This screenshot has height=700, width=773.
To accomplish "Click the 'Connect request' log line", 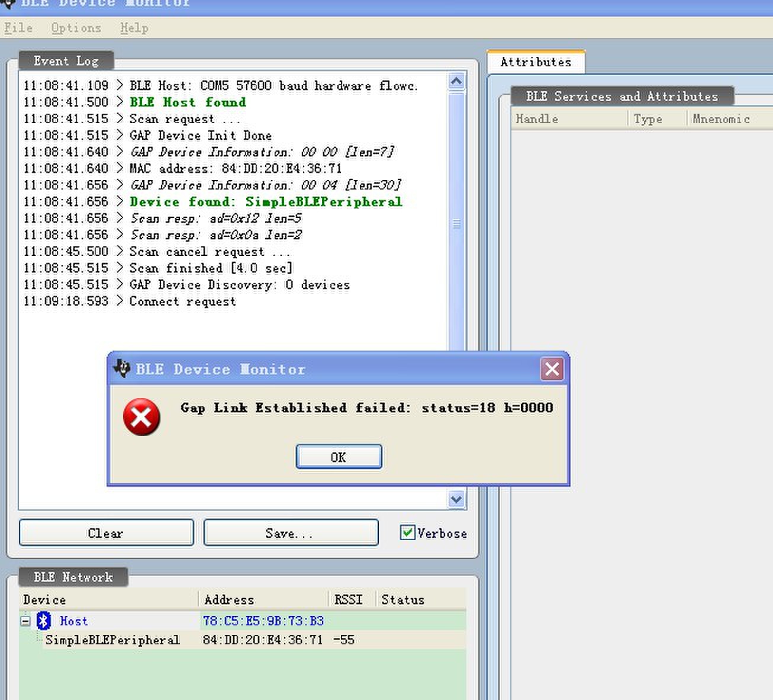I will pos(130,301).
